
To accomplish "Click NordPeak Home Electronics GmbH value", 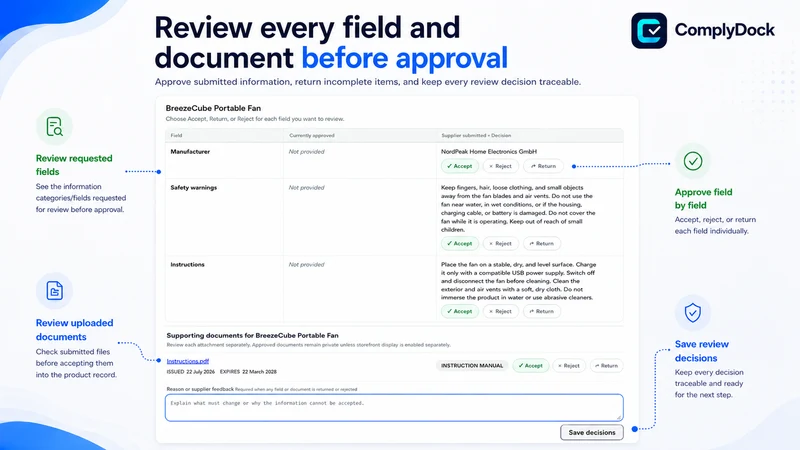I will (x=489, y=152).
